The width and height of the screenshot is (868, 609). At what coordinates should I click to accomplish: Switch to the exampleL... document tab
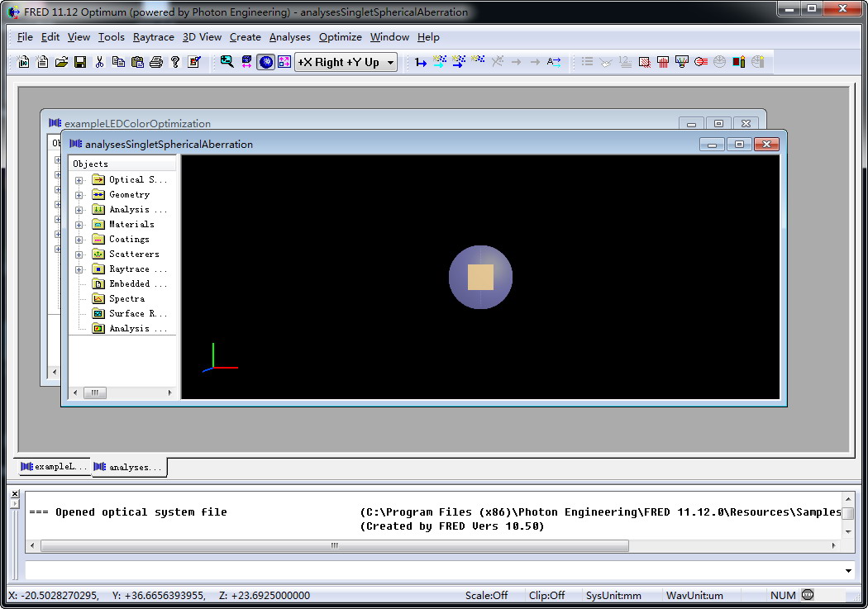click(x=54, y=467)
